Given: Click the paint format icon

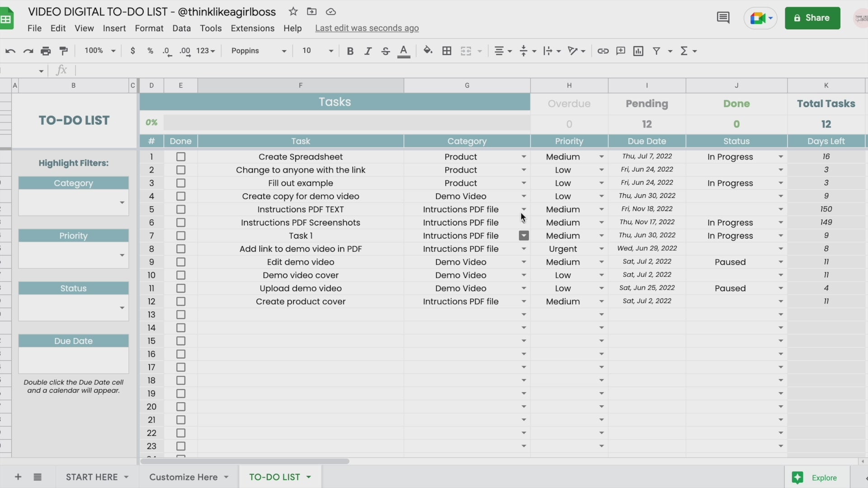Looking at the screenshot, I should pyautogui.click(x=64, y=51).
